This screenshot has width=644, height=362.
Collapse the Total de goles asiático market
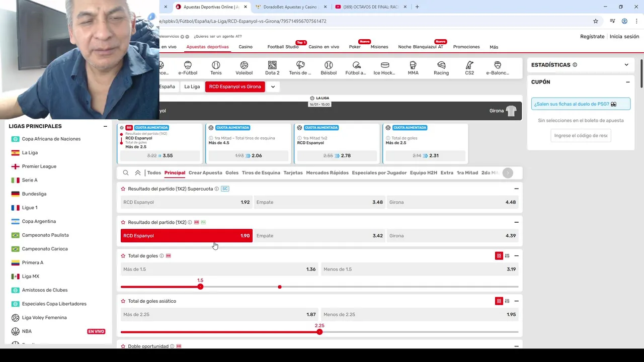[x=516, y=301]
